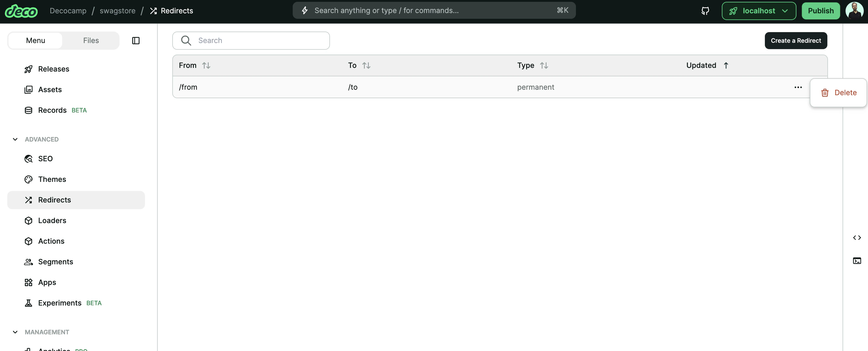Select the Releases rocket icon in sidebar
Image resolution: width=868 pixels, height=351 pixels.
(x=29, y=69)
